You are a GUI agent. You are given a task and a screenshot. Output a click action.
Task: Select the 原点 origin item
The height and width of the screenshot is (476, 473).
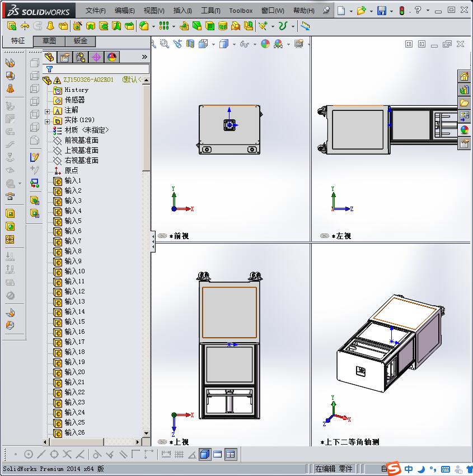tap(71, 170)
